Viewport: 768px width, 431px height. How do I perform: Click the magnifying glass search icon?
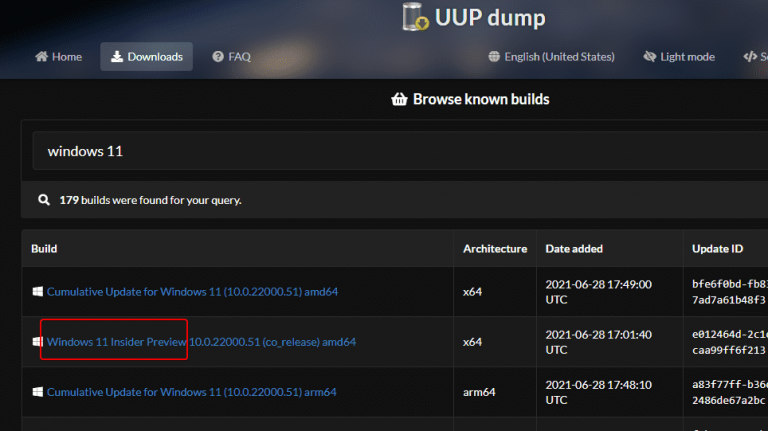pos(44,200)
